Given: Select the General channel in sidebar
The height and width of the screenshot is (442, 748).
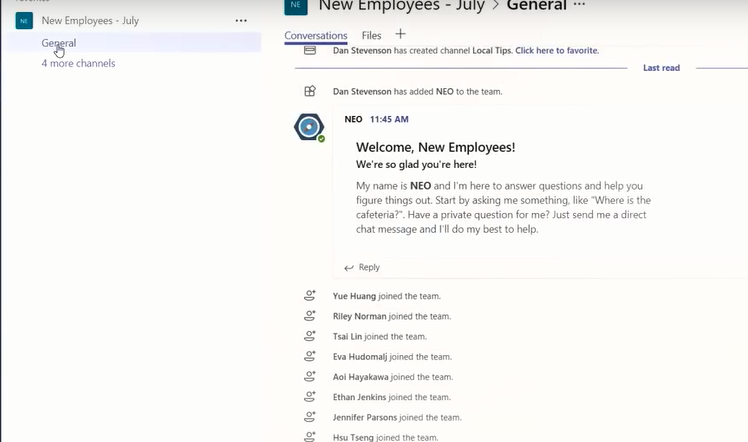Looking at the screenshot, I should pyautogui.click(x=59, y=43).
